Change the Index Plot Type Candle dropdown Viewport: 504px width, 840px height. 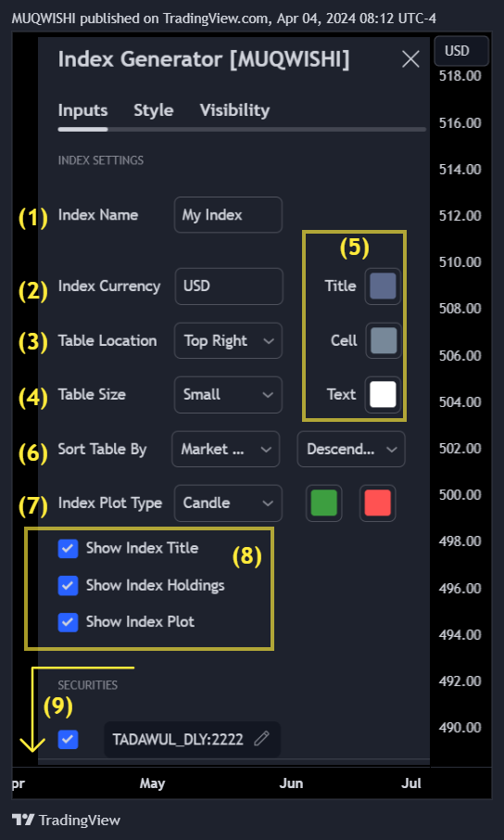tap(228, 503)
